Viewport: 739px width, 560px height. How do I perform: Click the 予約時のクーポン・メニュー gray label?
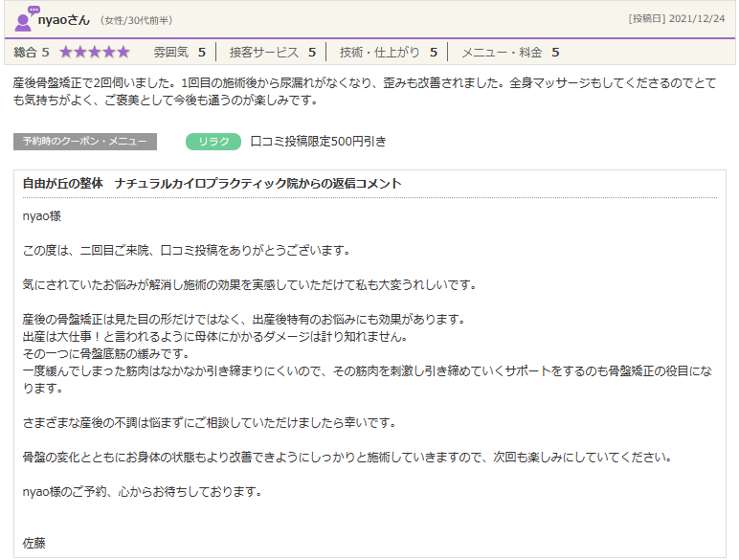tap(85, 142)
